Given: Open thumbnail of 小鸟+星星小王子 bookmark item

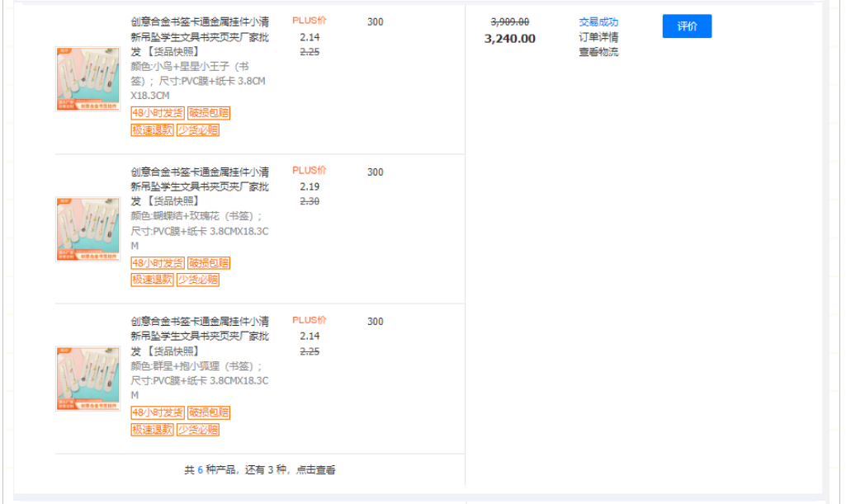Looking at the screenshot, I should 87,78.
